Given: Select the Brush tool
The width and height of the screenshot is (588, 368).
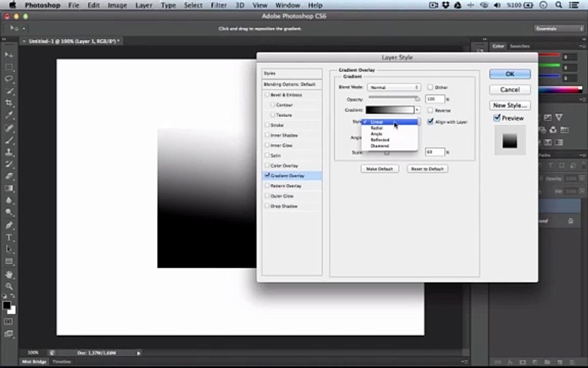Looking at the screenshot, I should point(9,140).
